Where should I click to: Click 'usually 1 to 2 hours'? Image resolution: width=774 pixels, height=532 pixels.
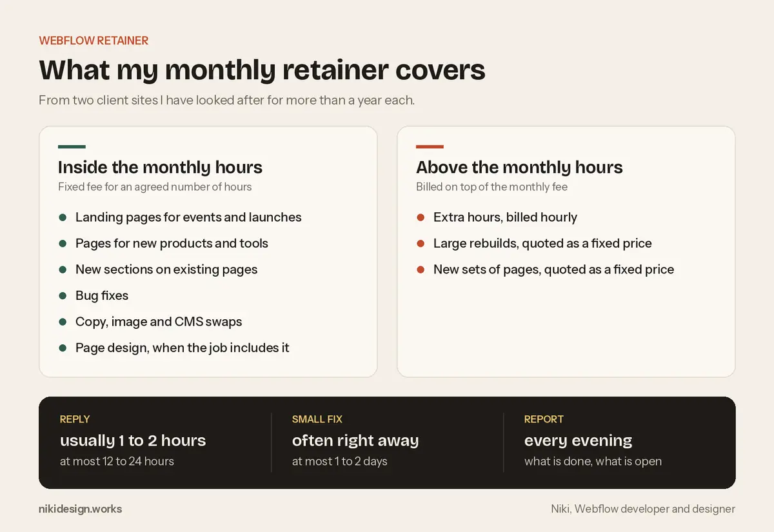pos(133,440)
